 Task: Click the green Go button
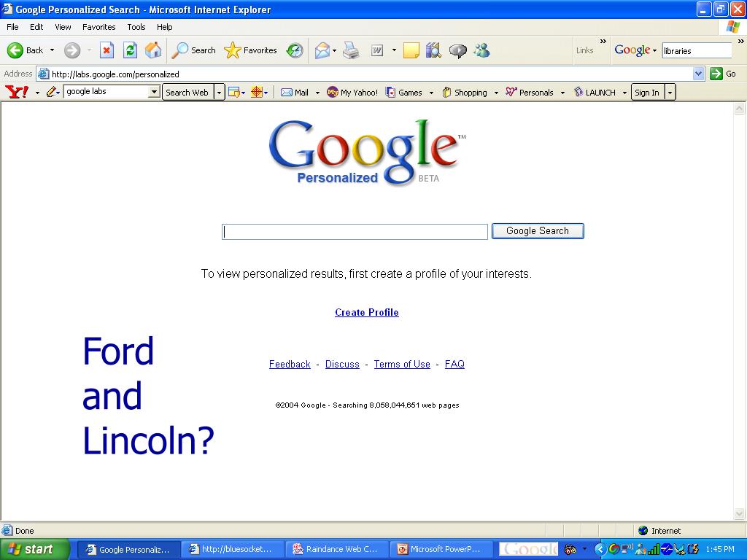(x=723, y=74)
